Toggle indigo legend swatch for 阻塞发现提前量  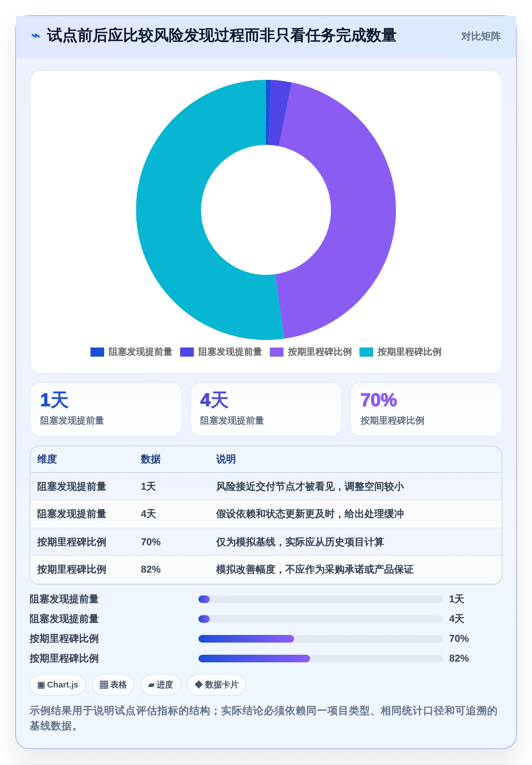pos(187,352)
